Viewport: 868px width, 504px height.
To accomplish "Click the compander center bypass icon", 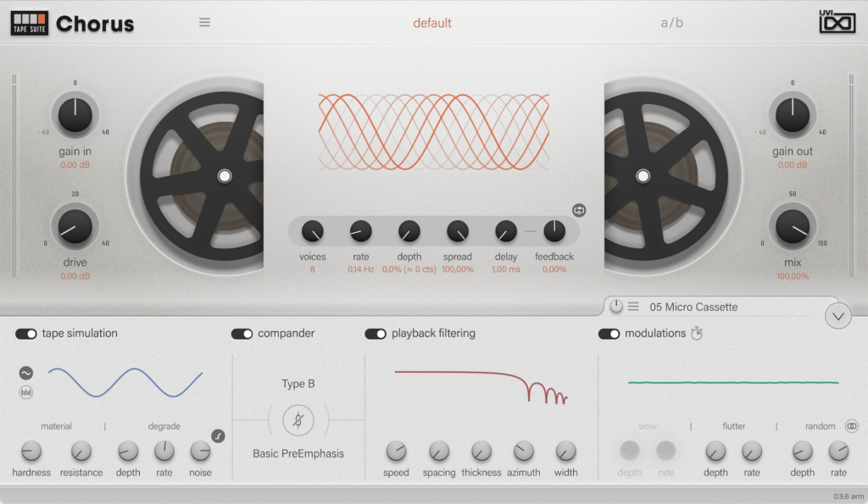I will 299,418.
